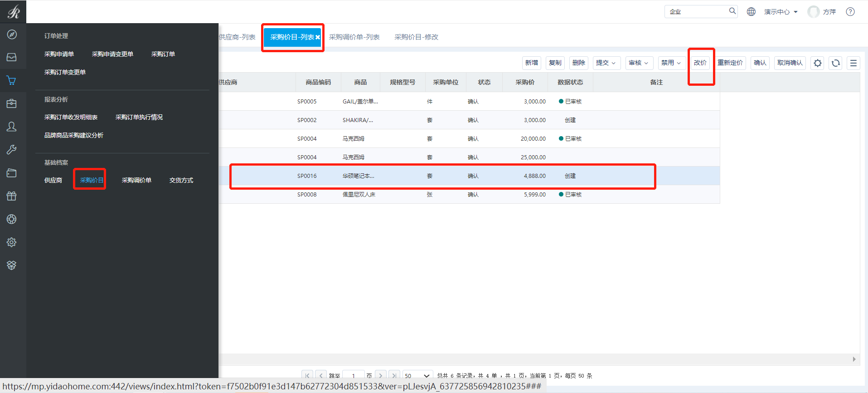
Task: Select the shopping cart purchasing sidebar icon
Action: point(12,81)
